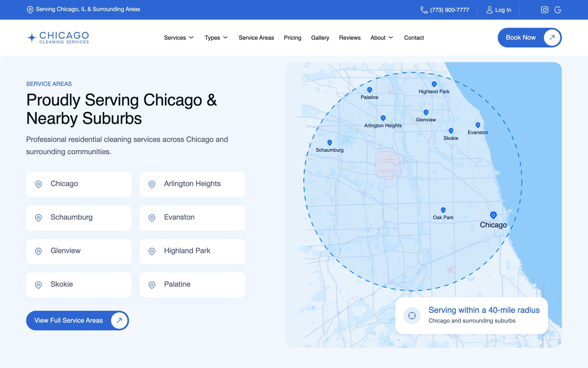Click the Log In link
This screenshot has height=368, width=588.
tap(503, 10)
